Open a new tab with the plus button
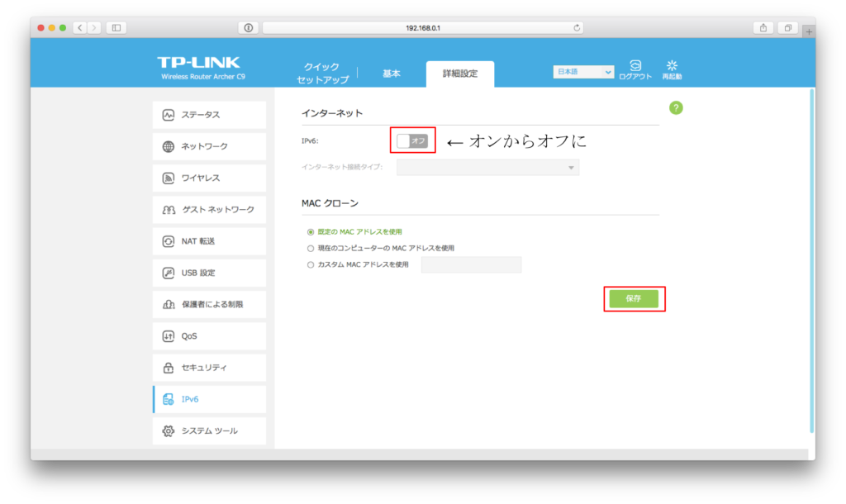The image size is (846, 504). click(809, 31)
